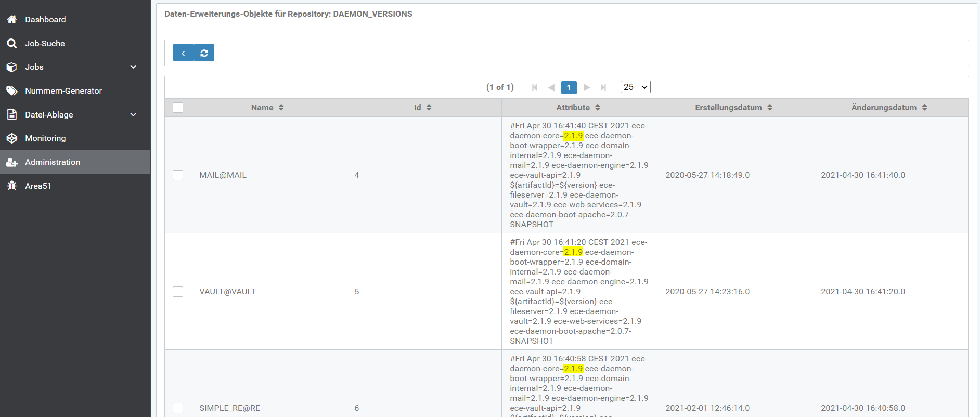This screenshot has width=980, height=417.
Task: Click the next page arrow
Action: pyautogui.click(x=587, y=87)
